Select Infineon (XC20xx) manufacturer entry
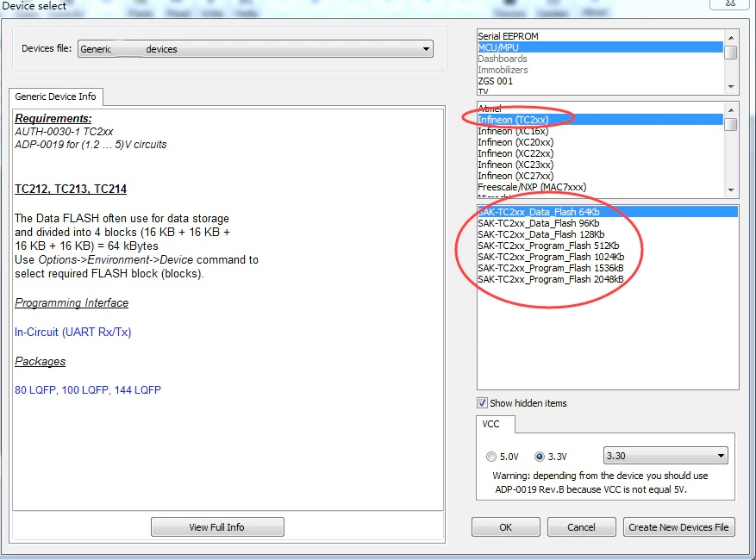 pos(600,142)
